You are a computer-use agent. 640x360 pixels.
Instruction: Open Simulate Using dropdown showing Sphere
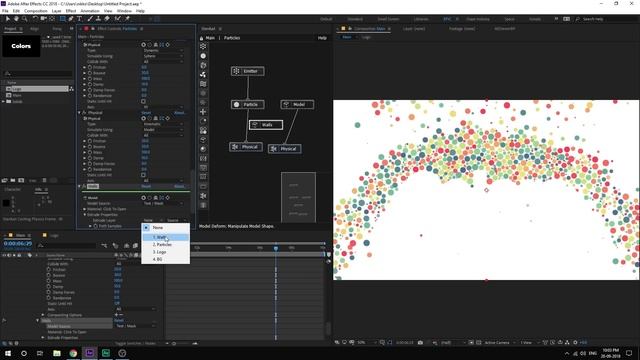[x=163, y=56]
